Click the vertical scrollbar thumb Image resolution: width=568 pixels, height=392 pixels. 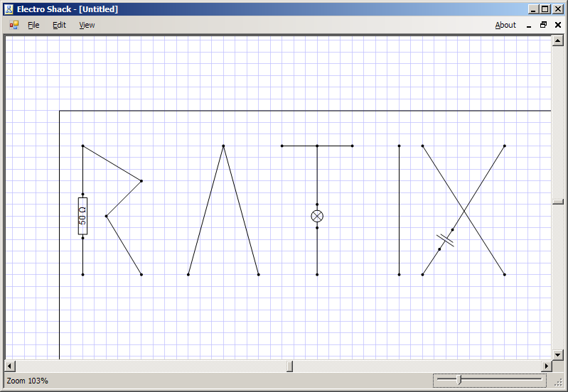558,202
